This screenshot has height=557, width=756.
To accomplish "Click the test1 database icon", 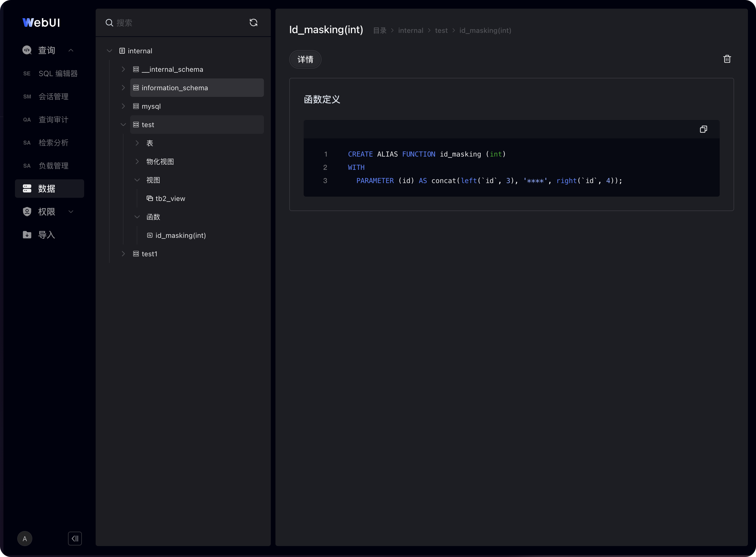I will (136, 254).
